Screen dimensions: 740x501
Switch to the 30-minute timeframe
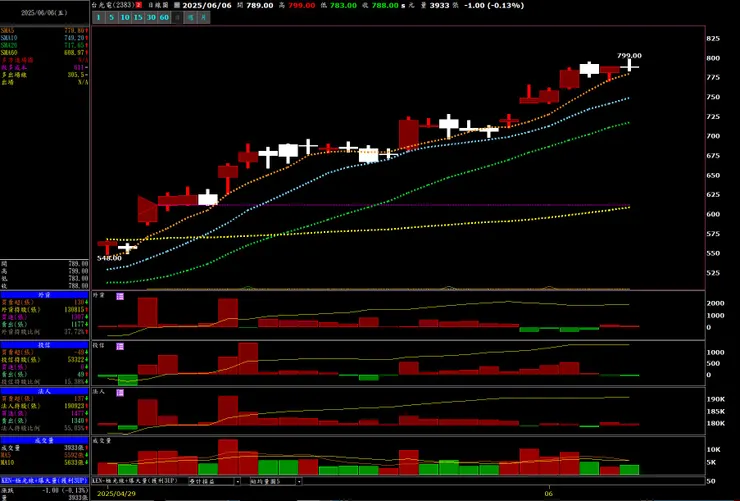pos(151,17)
